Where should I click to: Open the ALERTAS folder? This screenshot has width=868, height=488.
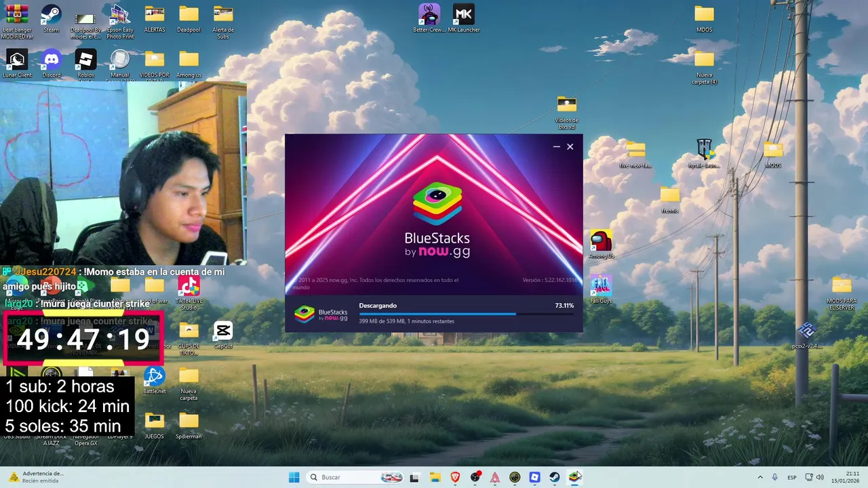click(155, 18)
